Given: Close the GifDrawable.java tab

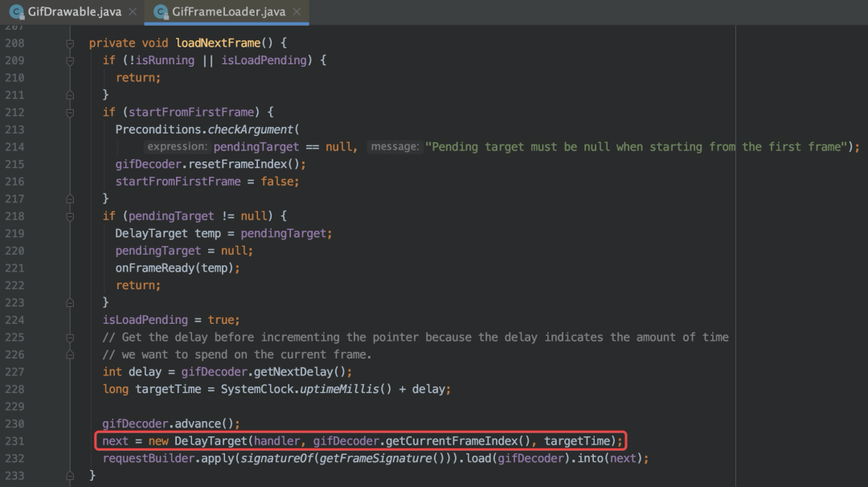Looking at the screenshot, I should tap(133, 11).
